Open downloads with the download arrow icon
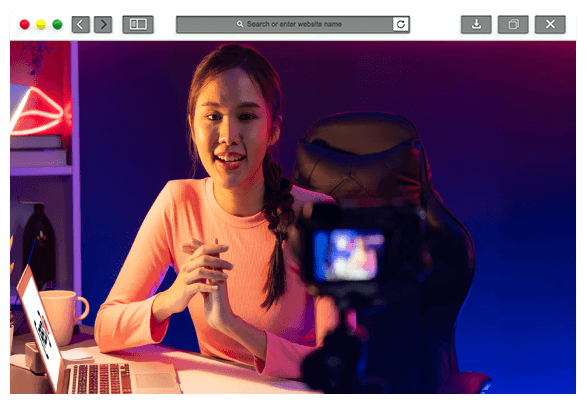This screenshot has height=401, width=587. pyautogui.click(x=476, y=25)
